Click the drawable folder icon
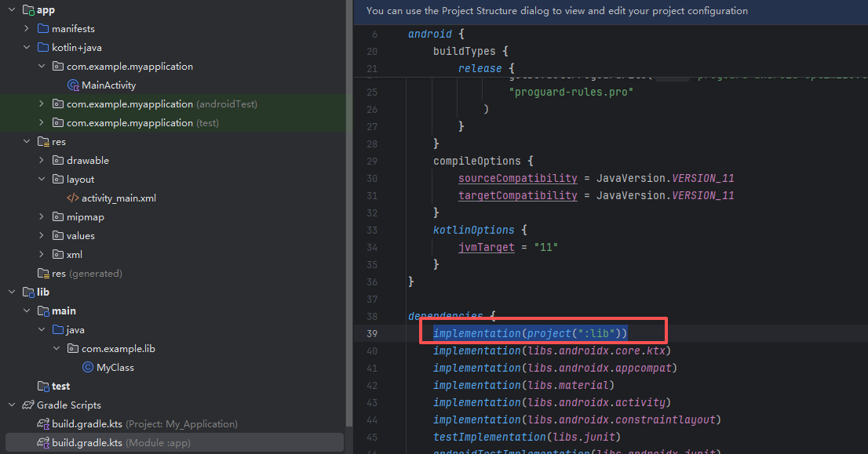Image resolution: width=868 pixels, height=454 pixels. (x=57, y=161)
